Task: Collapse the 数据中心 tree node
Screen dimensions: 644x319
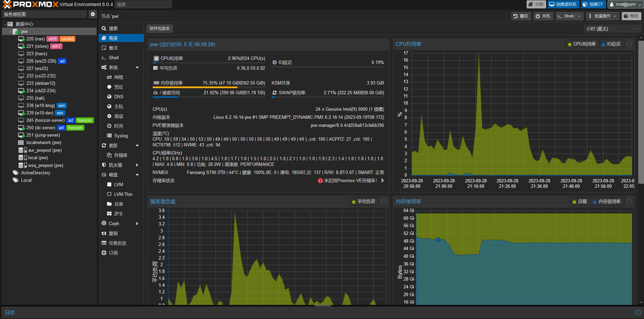Action: click(x=5, y=24)
